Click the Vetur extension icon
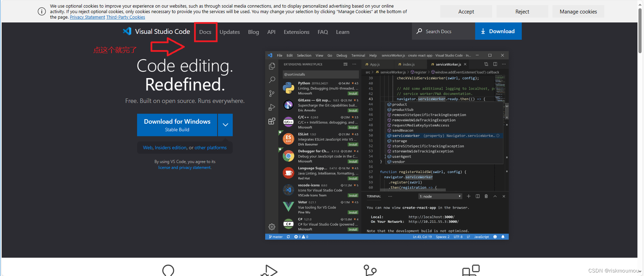The height and width of the screenshot is (276, 644). pos(288,207)
